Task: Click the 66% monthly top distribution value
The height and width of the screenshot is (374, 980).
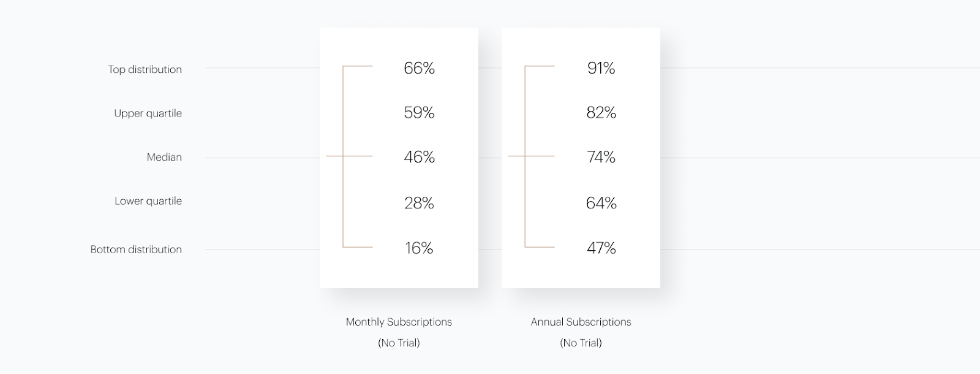Action: (419, 68)
